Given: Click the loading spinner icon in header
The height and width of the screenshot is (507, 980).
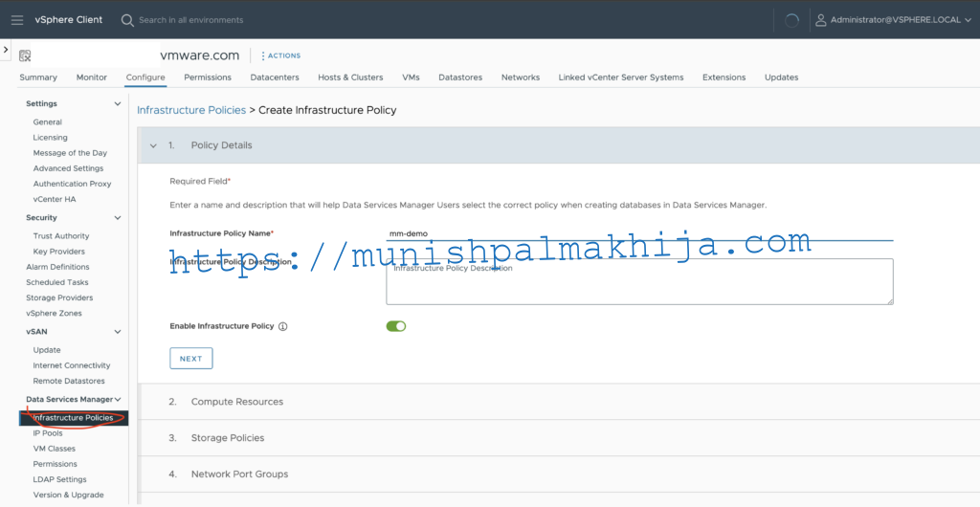Looking at the screenshot, I should coord(791,21).
